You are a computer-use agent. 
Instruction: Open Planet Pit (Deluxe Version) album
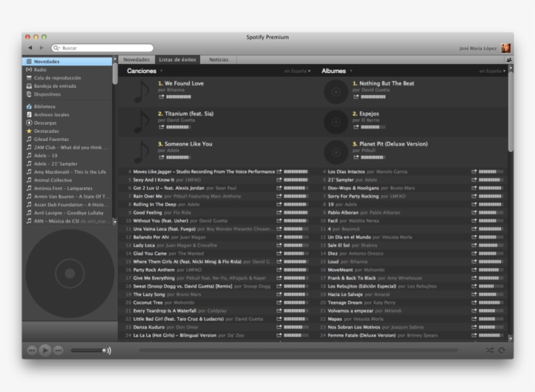click(x=393, y=144)
